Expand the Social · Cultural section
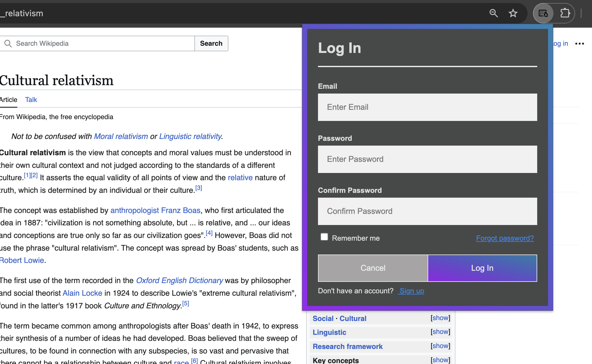Screen dimensions: 592x364 pyautogui.click(x=440, y=318)
